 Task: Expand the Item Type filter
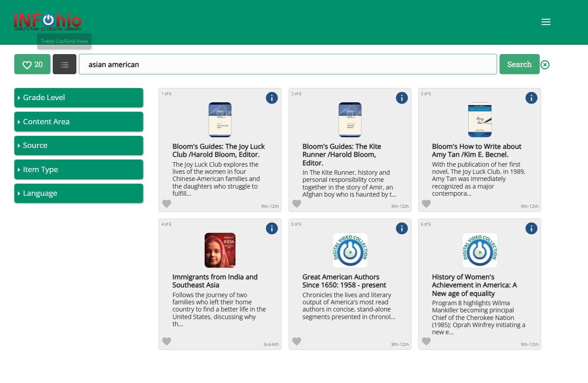coord(79,169)
